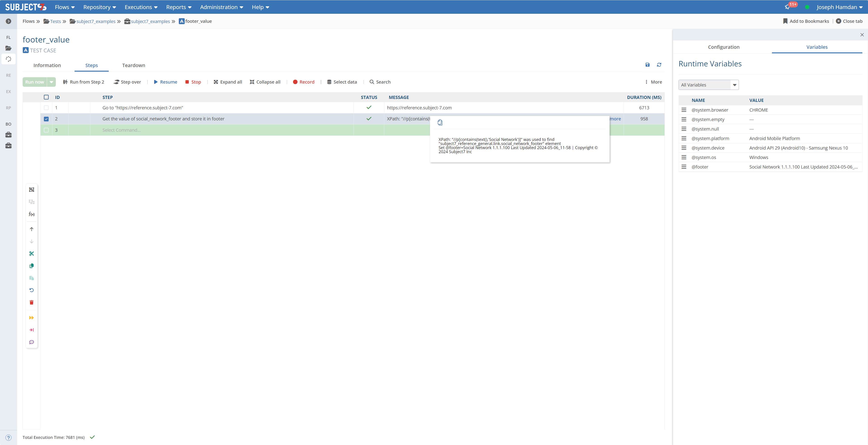Click the refresh icon next to save
Viewport: 868px width, 445px height.
(659, 65)
